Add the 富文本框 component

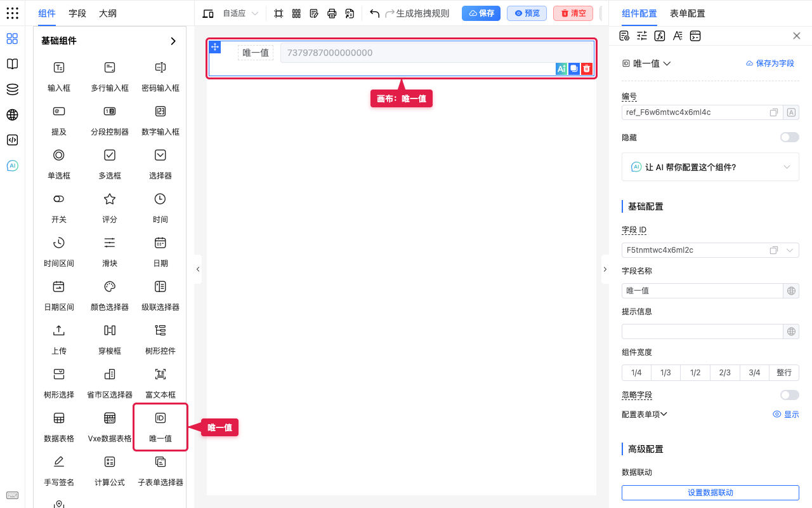(x=160, y=383)
